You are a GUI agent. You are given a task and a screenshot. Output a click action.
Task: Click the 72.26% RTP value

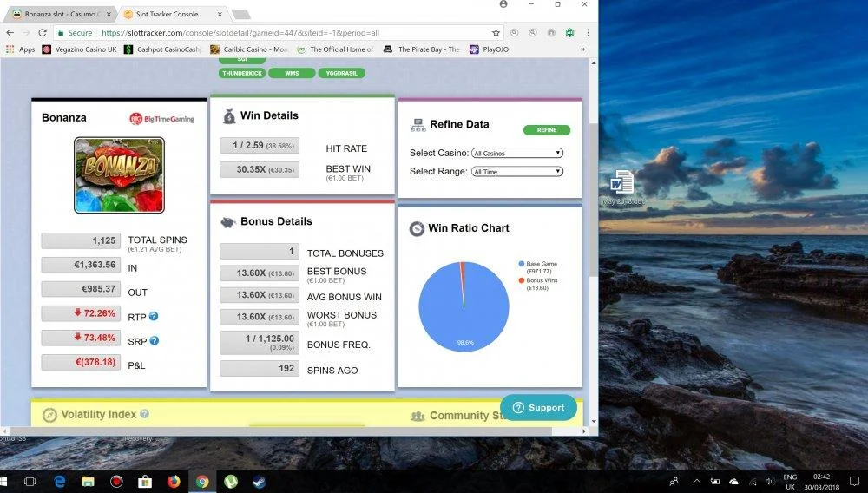click(x=81, y=313)
